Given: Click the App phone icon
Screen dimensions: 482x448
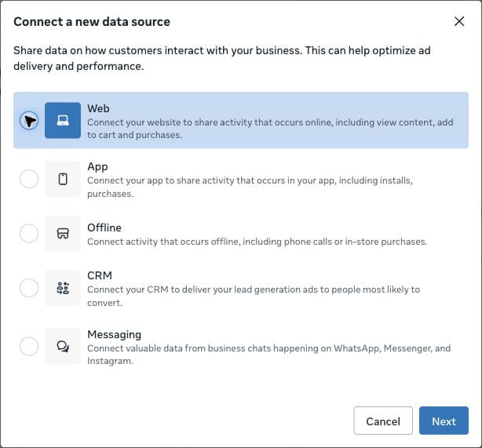Looking at the screenshot, I should click(63, 179).
